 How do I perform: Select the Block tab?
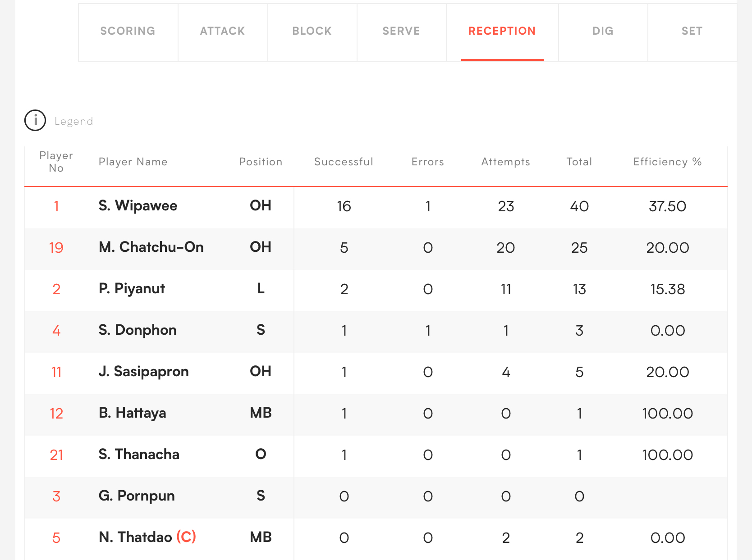click(x=312, y=31)
